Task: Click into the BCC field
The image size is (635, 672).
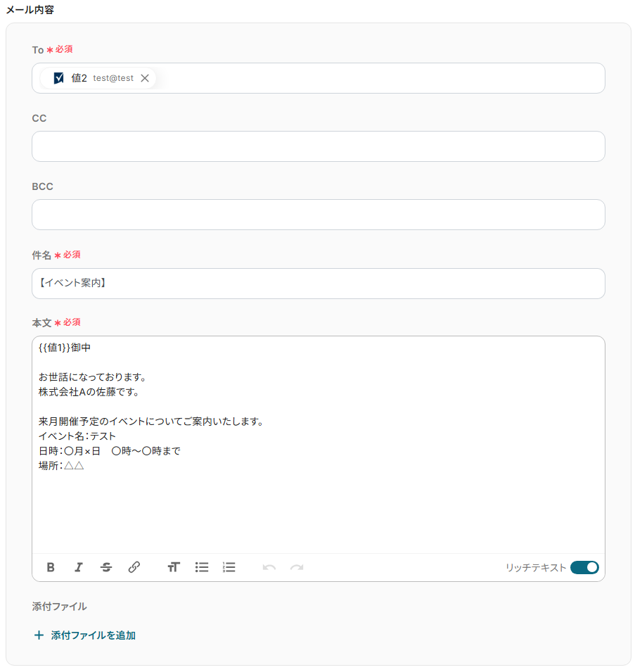Action: coord(318,215)
